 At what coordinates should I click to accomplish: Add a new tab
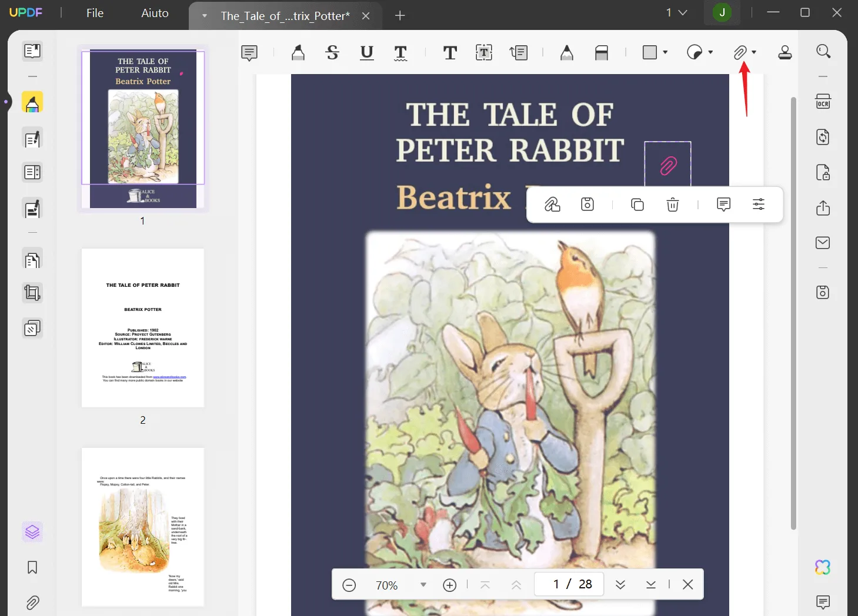pyautogui.click(x=400, y=16)
